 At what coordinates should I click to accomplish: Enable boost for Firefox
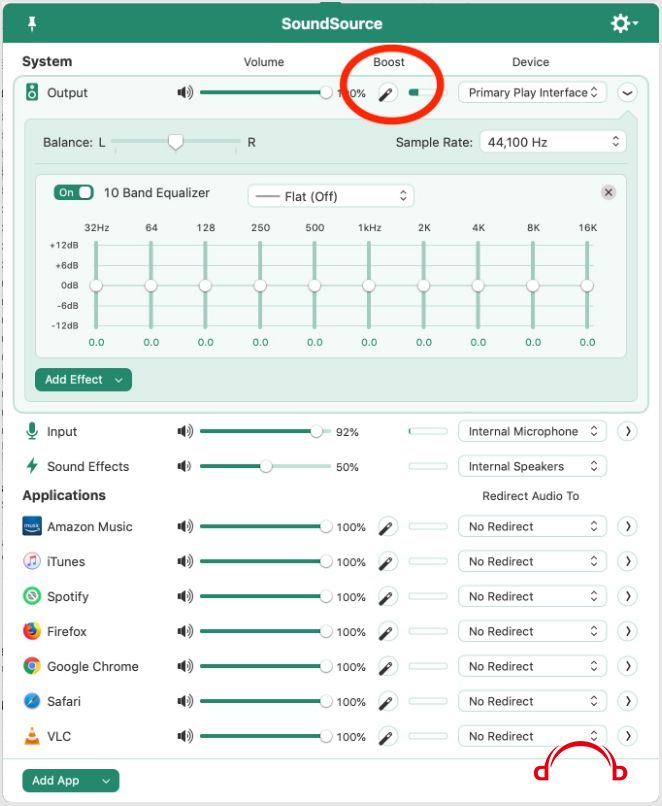click(388, 632)
